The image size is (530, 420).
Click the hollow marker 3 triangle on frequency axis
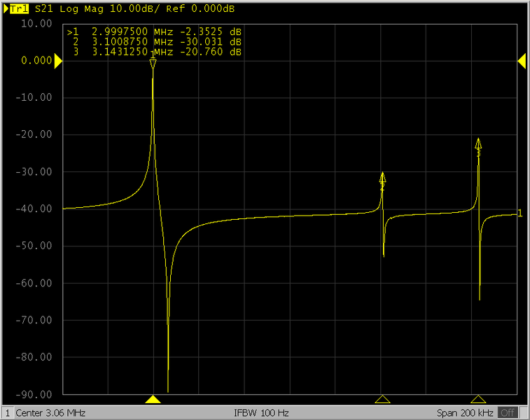click(x=478, y=399)
